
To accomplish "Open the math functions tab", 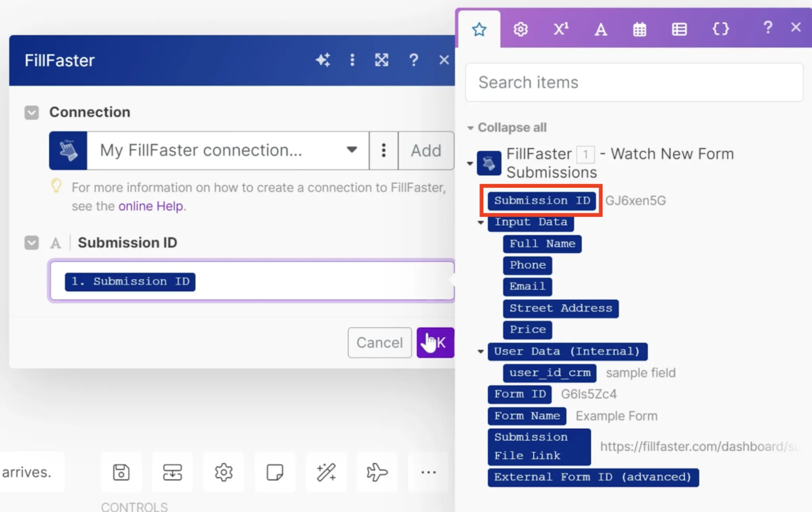I will click(561, 29).
